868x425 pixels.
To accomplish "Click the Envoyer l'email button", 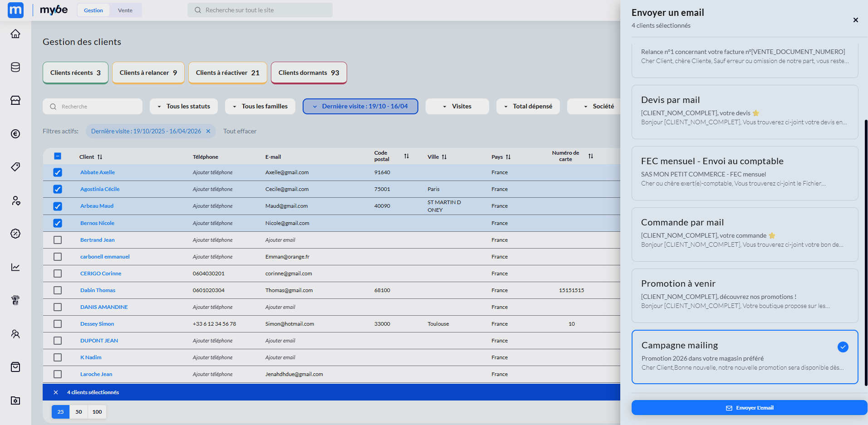I will (x=750, y=408).
